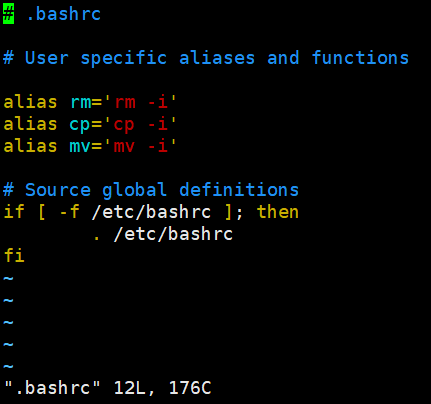Click the '.bashrc' comment title text
Screen dimensions: 431x404
point(63,14)
